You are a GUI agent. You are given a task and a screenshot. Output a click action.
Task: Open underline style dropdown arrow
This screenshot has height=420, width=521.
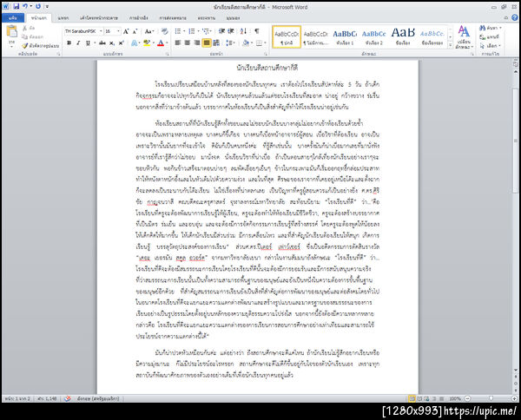pos(95,43)
